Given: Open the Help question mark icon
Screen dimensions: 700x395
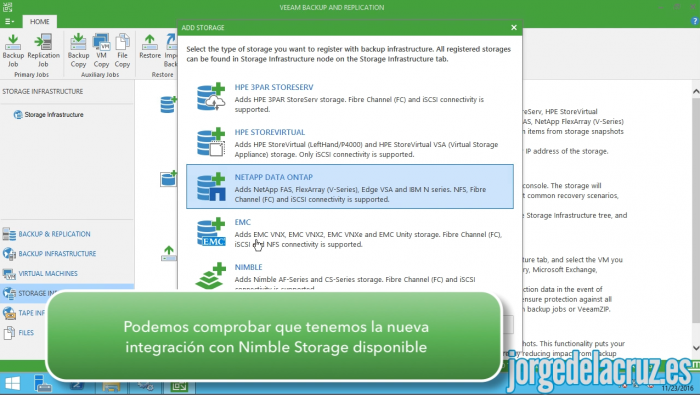Looking at the screenshot, I should (x=695, y=21).
